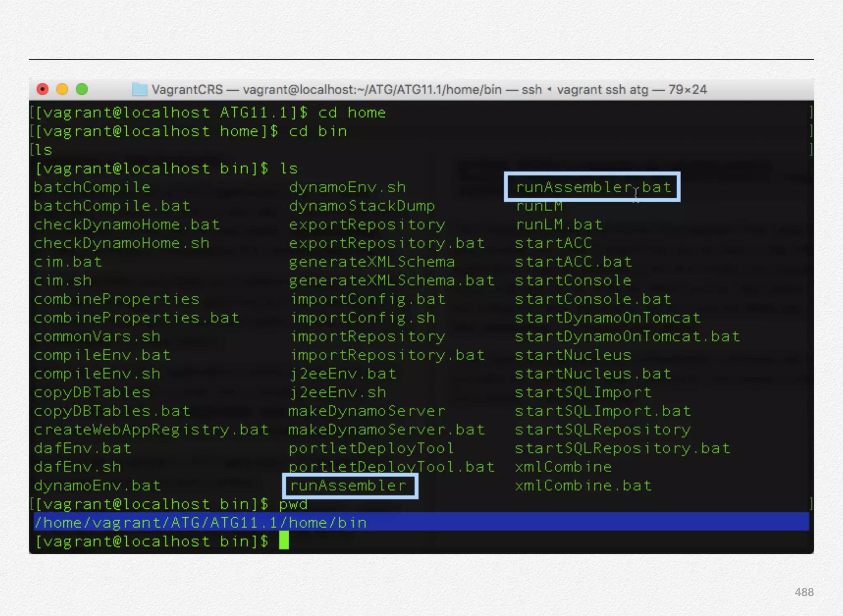Click the startSQLRepository.bat file name
This screenshot has width=843, height=616.
point(622,448)
